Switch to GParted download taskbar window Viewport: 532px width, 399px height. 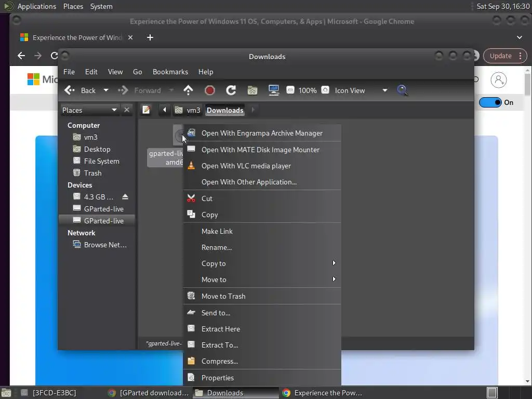click(148, 393)
